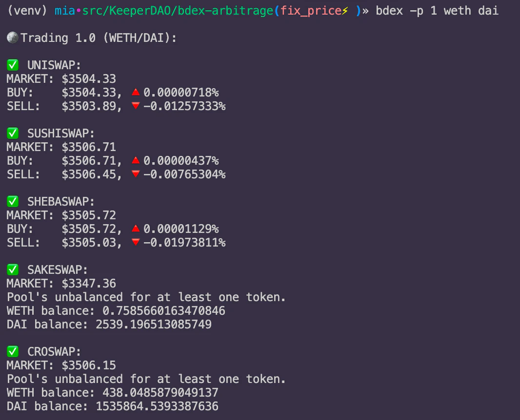Click the typed command bdex -p 1 weth dai
520x420 pixels.
[437, 11]
